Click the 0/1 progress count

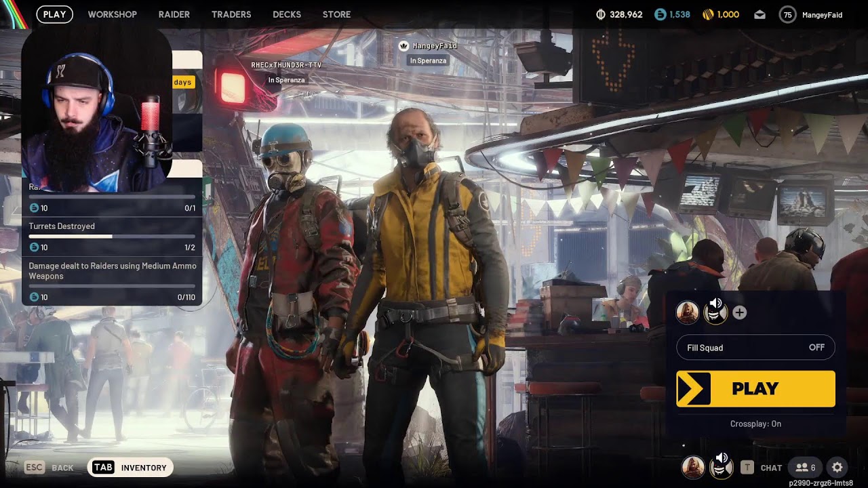[x=190, y=208]
